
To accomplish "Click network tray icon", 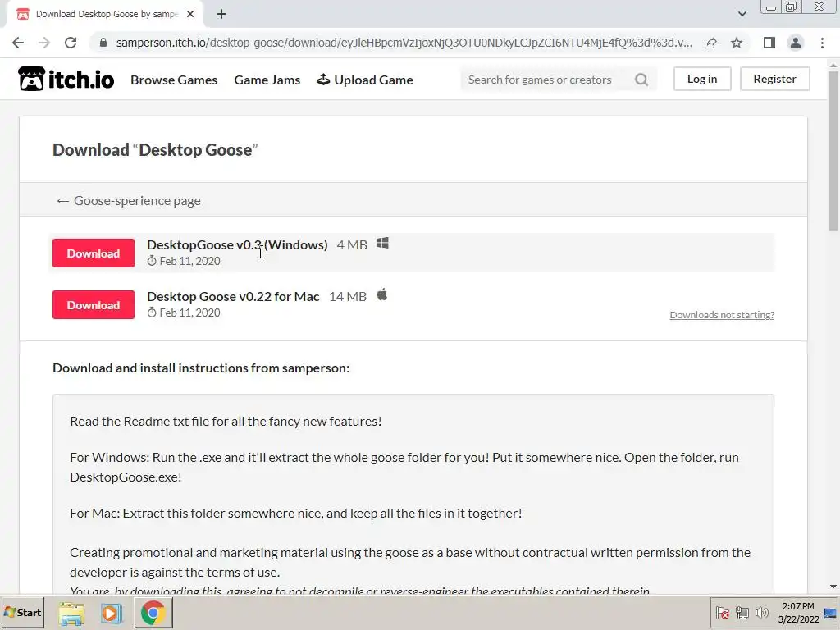I will point(742,613).
